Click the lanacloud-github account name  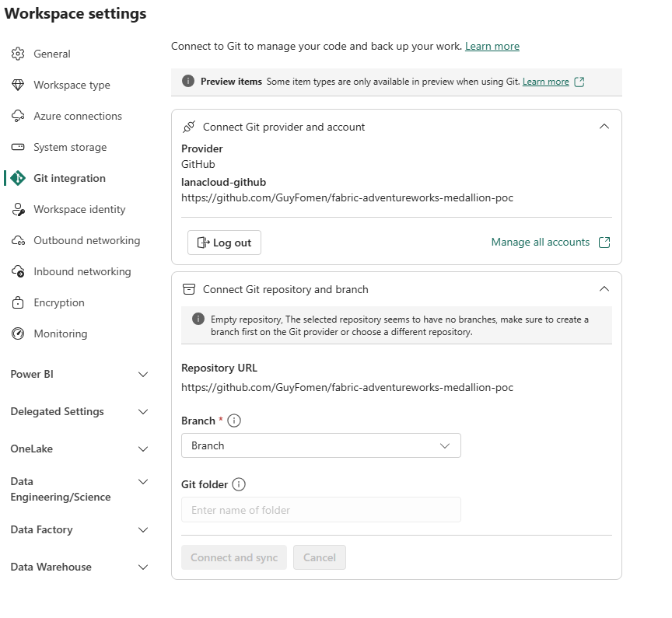(x=224, y=183)
